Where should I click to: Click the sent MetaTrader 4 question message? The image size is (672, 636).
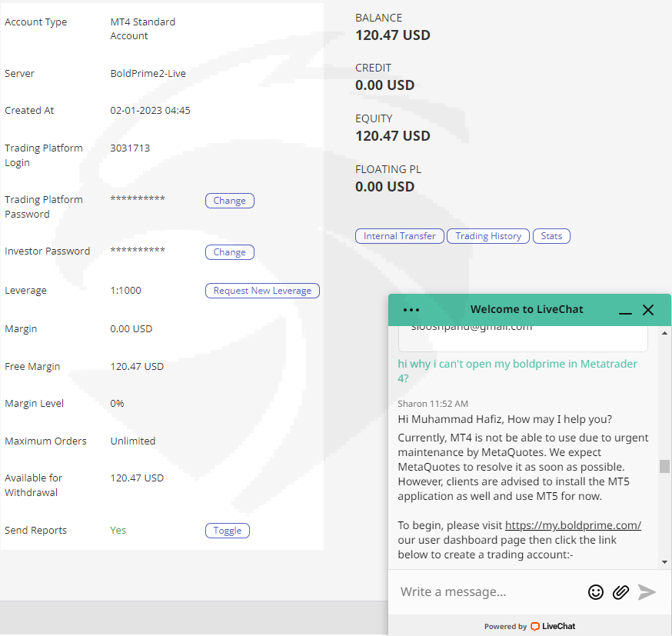coord(517,371)
